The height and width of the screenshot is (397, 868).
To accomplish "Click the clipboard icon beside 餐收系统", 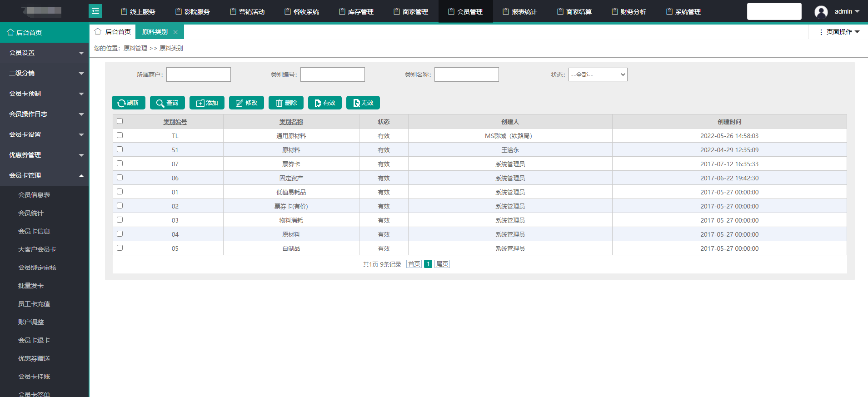I will click(288, 11).
